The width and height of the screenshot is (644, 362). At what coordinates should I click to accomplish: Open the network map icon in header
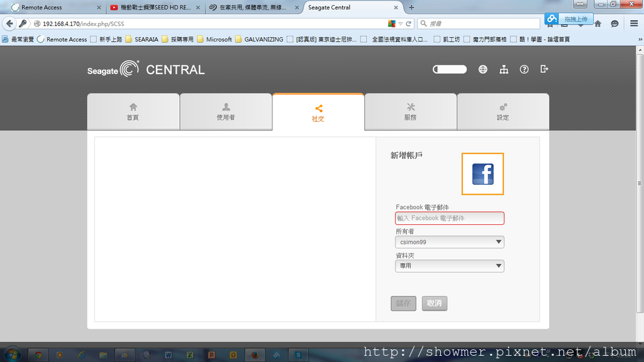click(x=504, y=69)
